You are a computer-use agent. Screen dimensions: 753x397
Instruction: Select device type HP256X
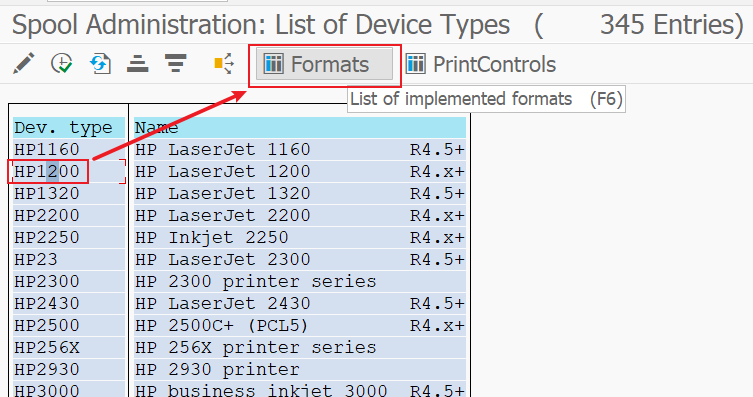pos(47,348)
